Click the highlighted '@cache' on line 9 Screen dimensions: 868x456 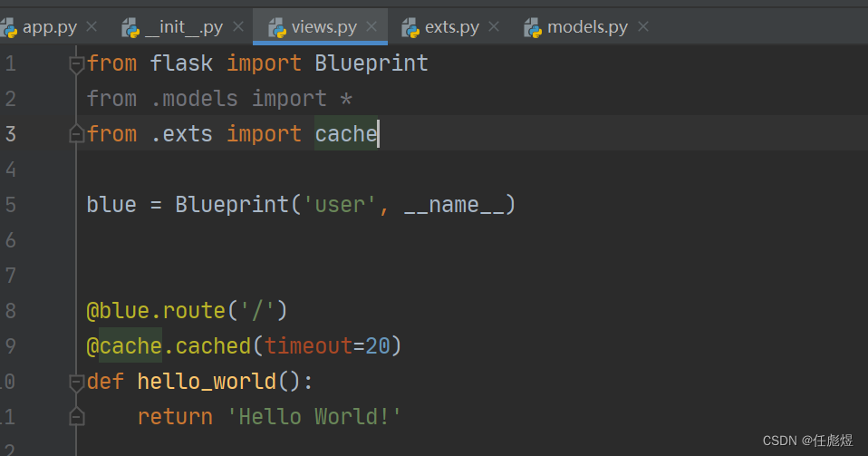(124, 345)
